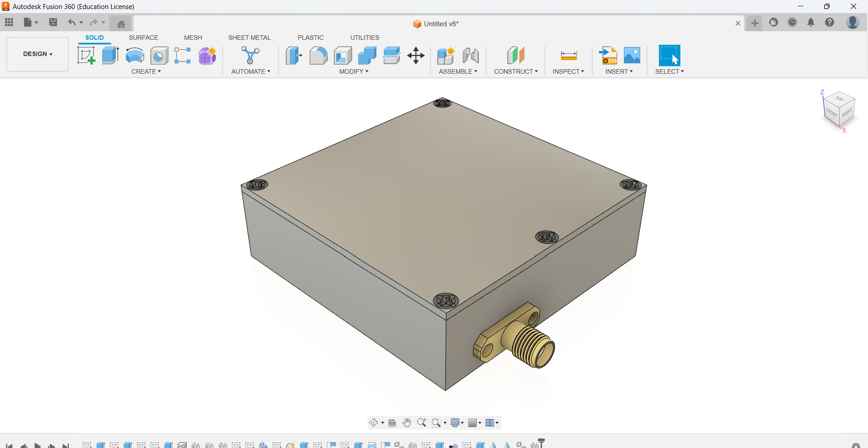
Task: Click the New Component icon
Action: tap(446, 56)
